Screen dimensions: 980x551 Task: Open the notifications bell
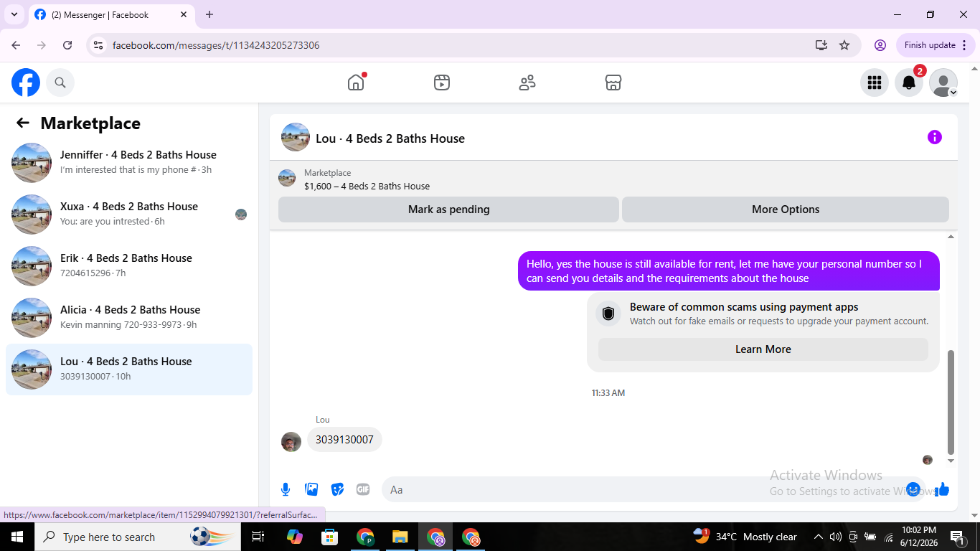[x=909, y=83]
